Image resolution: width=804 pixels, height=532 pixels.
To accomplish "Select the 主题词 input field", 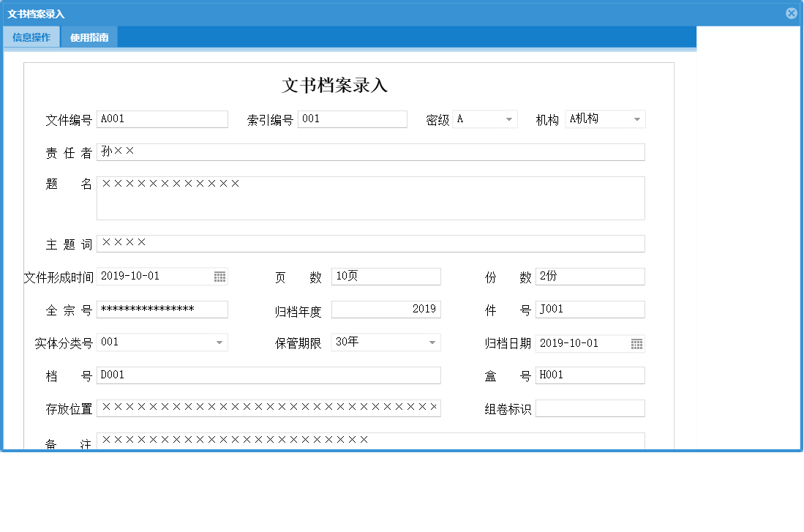I will click(x=366, y=243).
